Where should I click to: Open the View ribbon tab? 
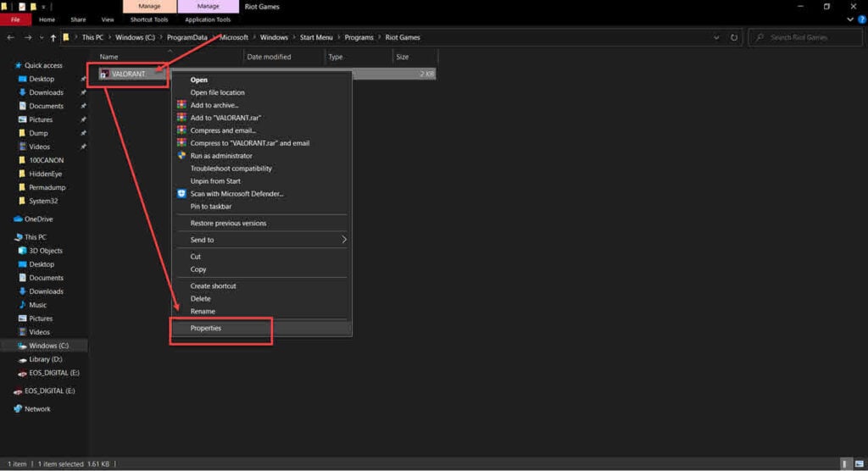108,19
